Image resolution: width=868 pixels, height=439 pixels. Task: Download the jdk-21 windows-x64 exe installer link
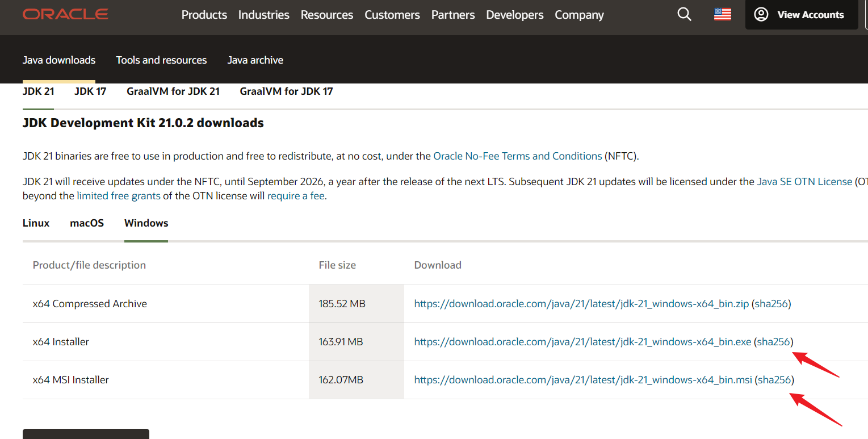(x=583, y=342)
